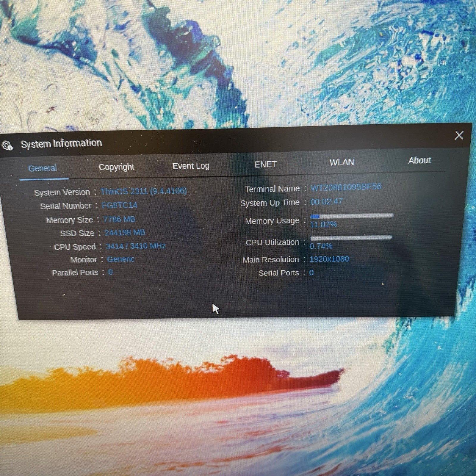Image resolution: width=476 pixels, height=476 pixels.
Task: Close the System Information window
Action: coord(459,135)
